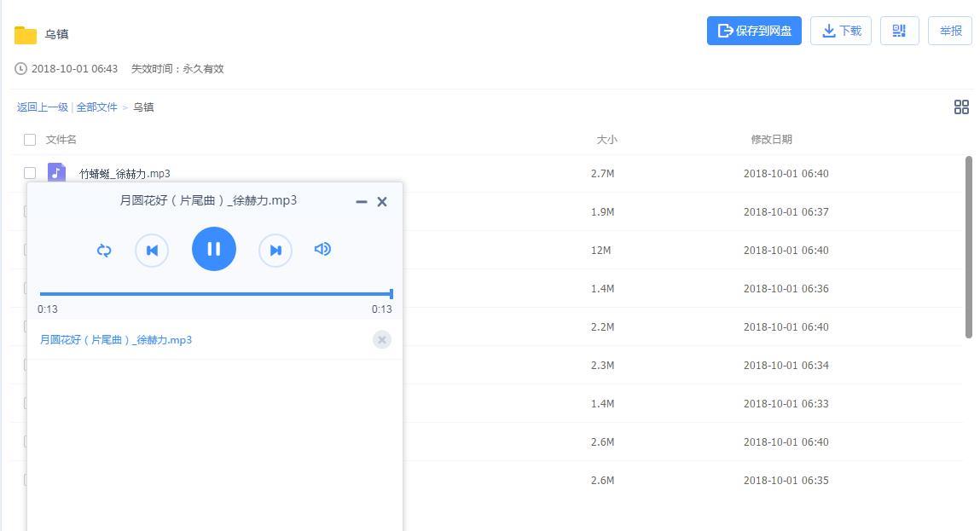Open the QR code share button
980x531 pixels.
click(899, 31)
